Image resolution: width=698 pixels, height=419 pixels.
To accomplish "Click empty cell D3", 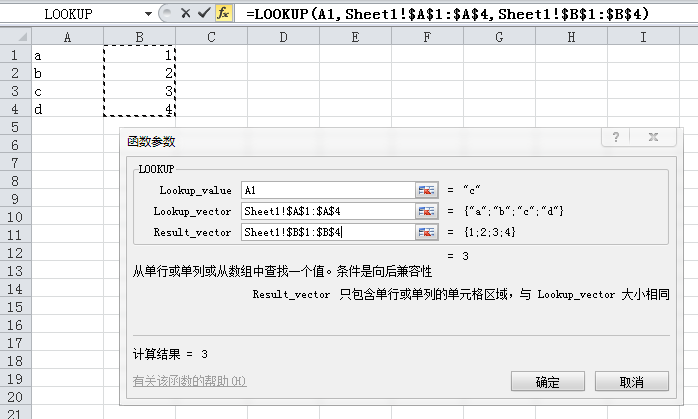I will 284,91.
